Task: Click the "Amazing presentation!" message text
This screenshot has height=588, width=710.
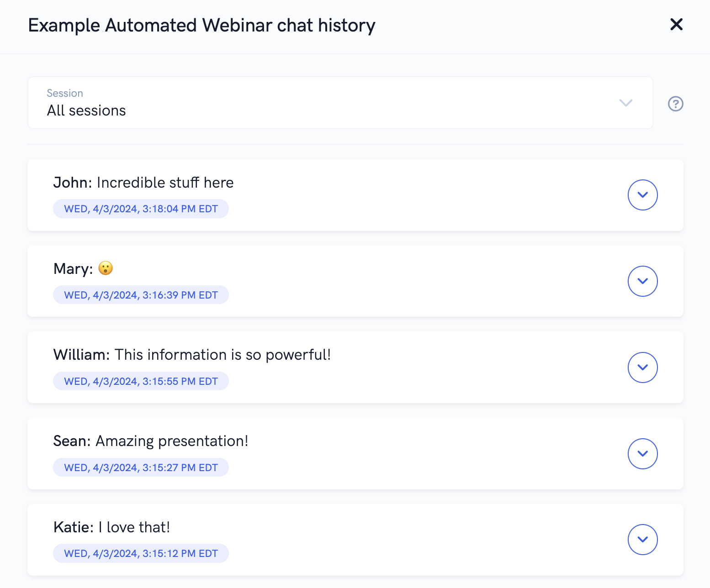Action: (x=172, y=441)
